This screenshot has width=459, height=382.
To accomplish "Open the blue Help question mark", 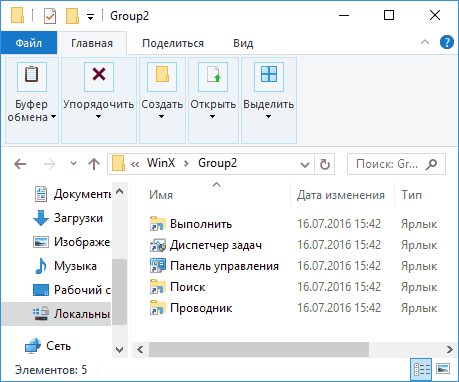I will point(447,43).
